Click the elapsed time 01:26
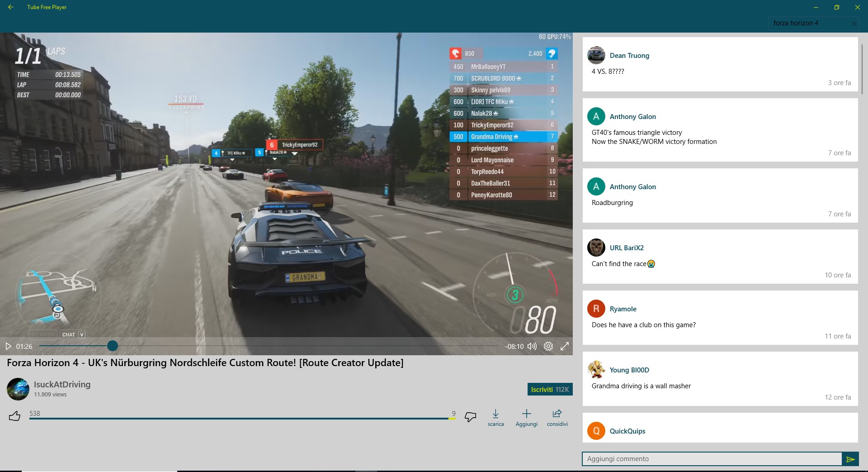 point(24,347)
